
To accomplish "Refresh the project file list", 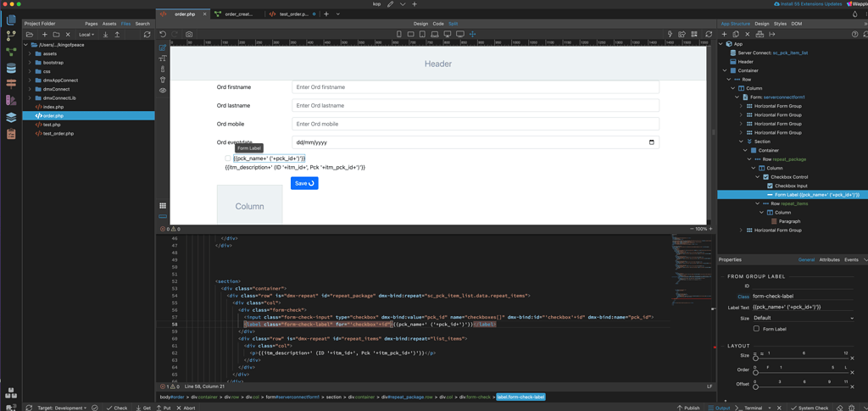I will tap(147, 35).
